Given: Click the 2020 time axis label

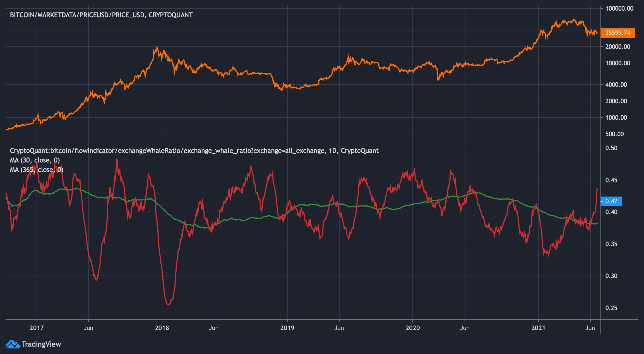Looking at the screenshot, I should click(x=412, y=328).
